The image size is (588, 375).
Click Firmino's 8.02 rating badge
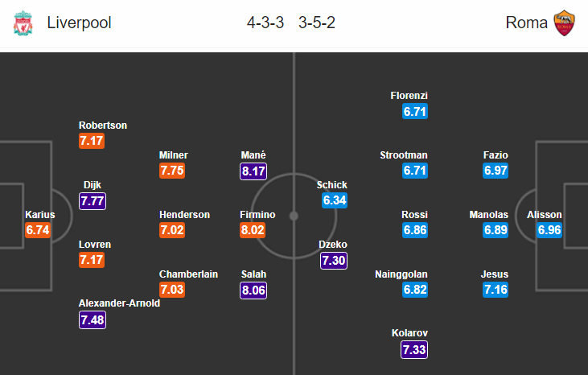point(253,230)
